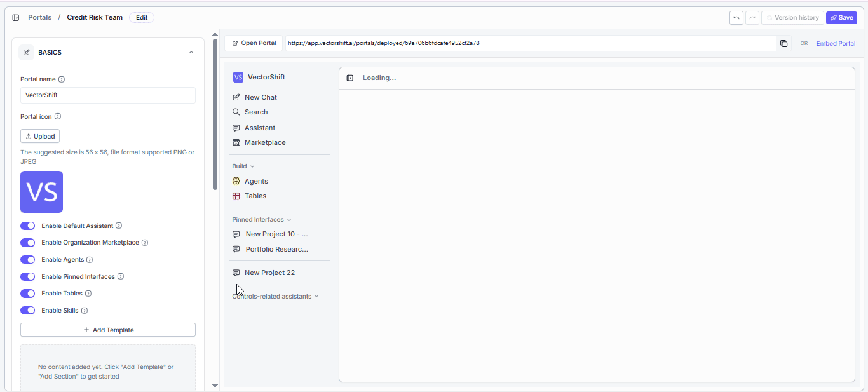Click the copy icon next to the portal URL

[783, 43]
